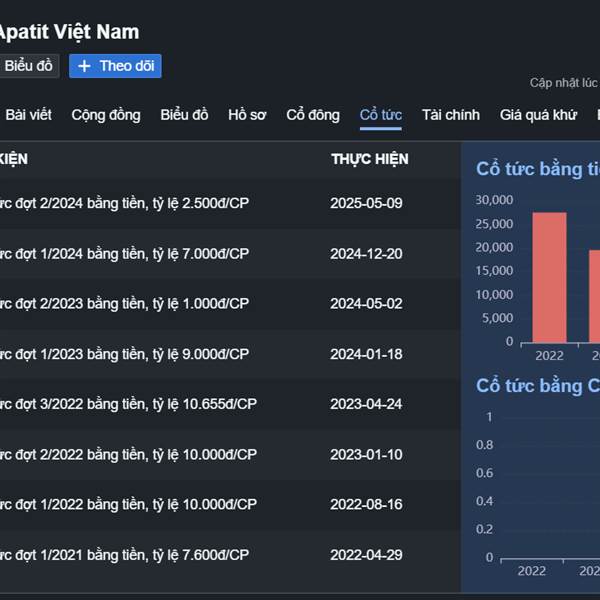The image size is (600, 600).
Task: Select row đợt 2/2022 tỷ lệ 10.000đ/CP
Action: [x=230, y=455]
